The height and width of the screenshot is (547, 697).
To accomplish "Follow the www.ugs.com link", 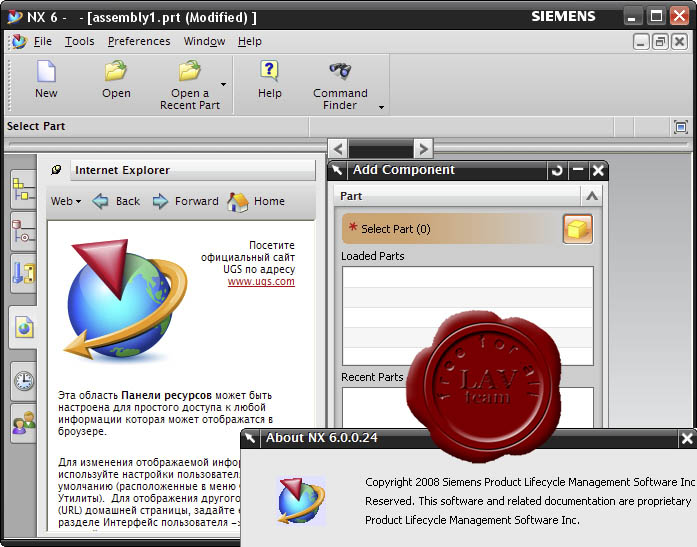I will [261, 281].
